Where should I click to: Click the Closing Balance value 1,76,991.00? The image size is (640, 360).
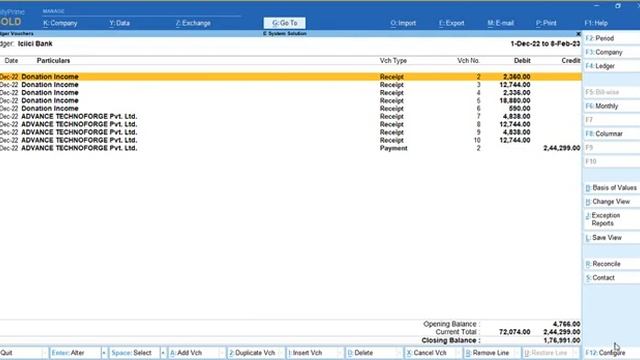pyautogui.click(x=562, y=340)
